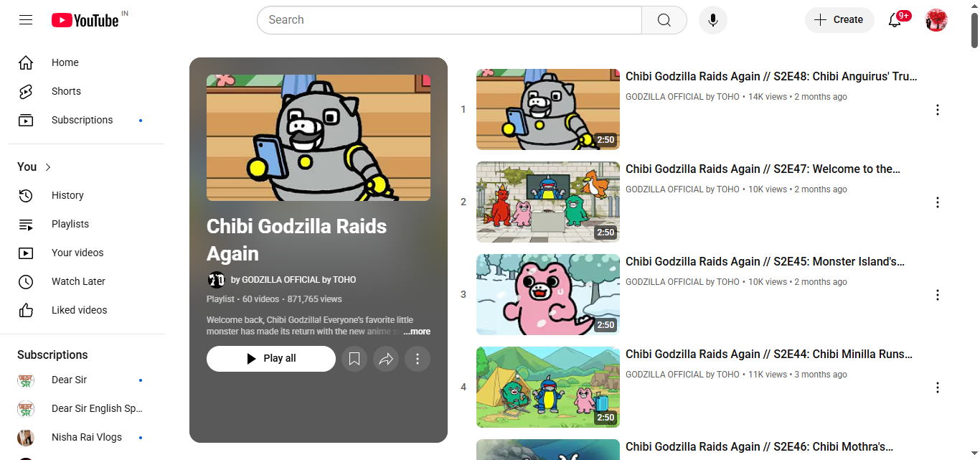Open the S2E45: Monster Island's... title
The height and width of the screenshot is (460, 980).
tap(765, 262)
